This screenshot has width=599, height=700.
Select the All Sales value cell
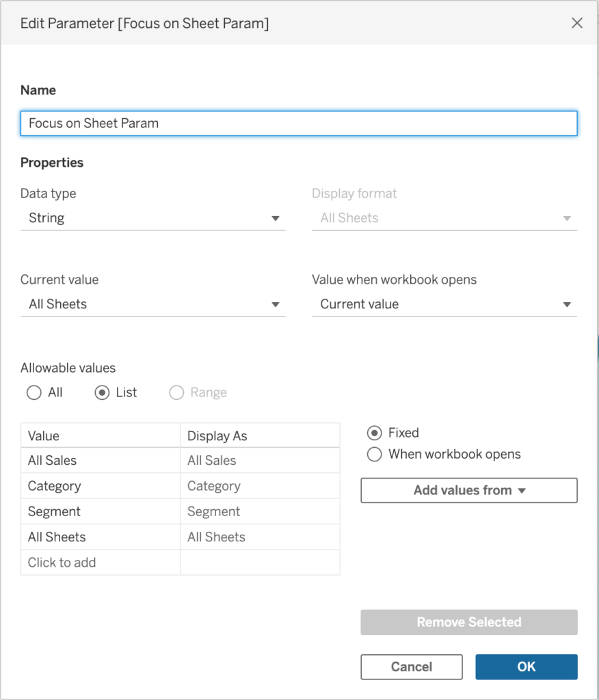click(101, 461)
